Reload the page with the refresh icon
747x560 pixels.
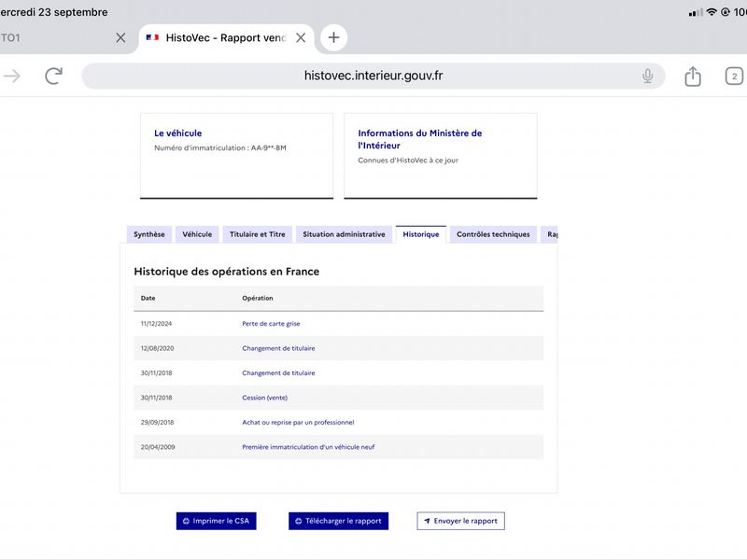53,77
